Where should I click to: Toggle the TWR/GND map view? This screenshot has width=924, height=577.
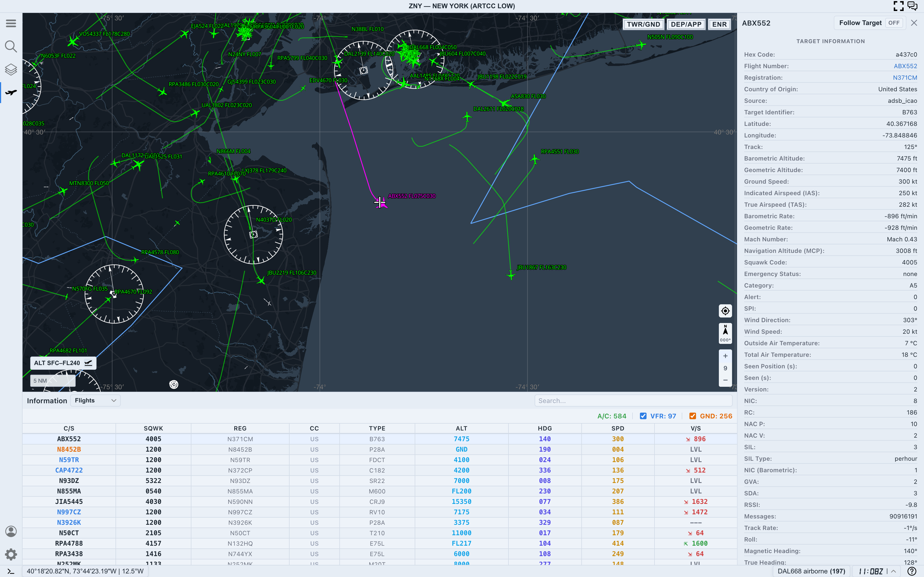(x=643, y=24)
